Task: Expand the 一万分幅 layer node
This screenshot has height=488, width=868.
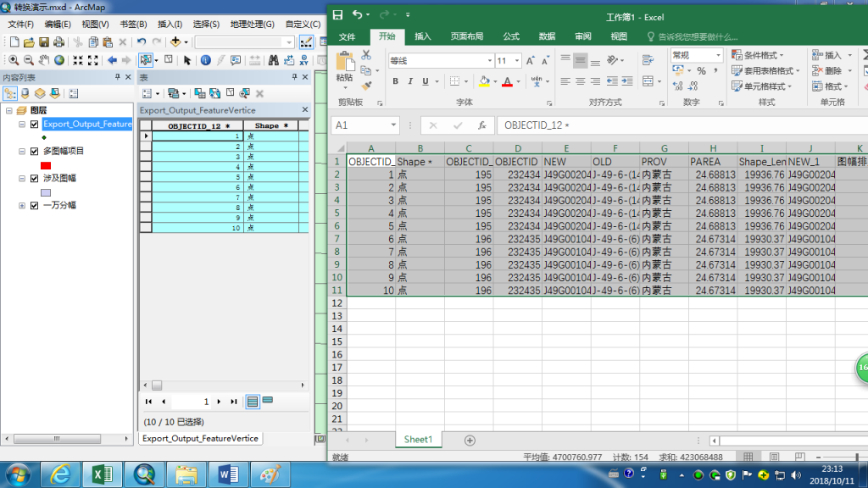Action: point(22,205)
